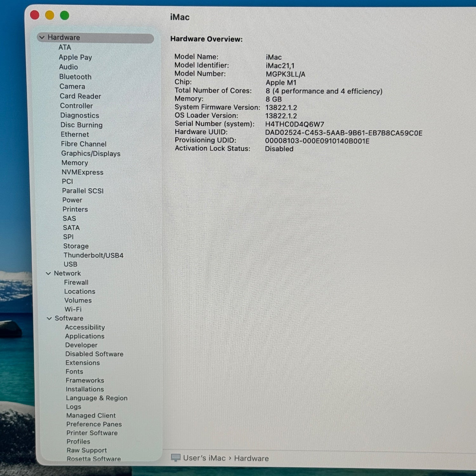Select Graphics/Displays in the sidebar

tap(91, 154)
